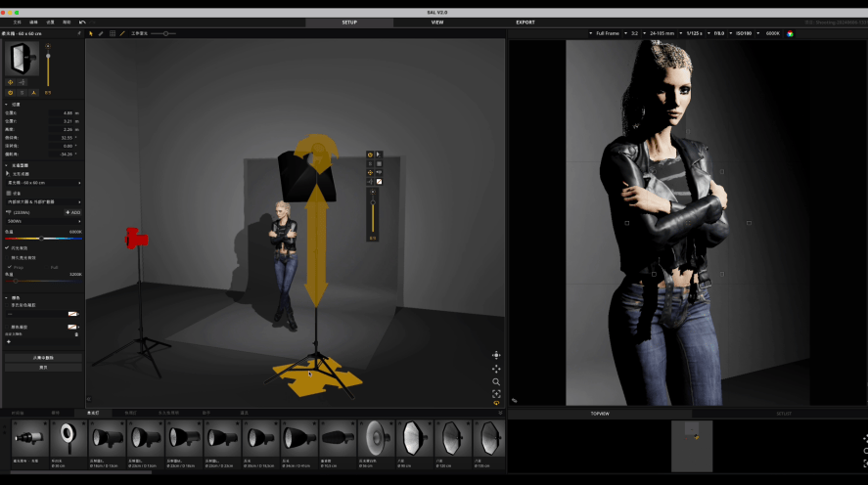Open the ISO100 dropdown

744,33
